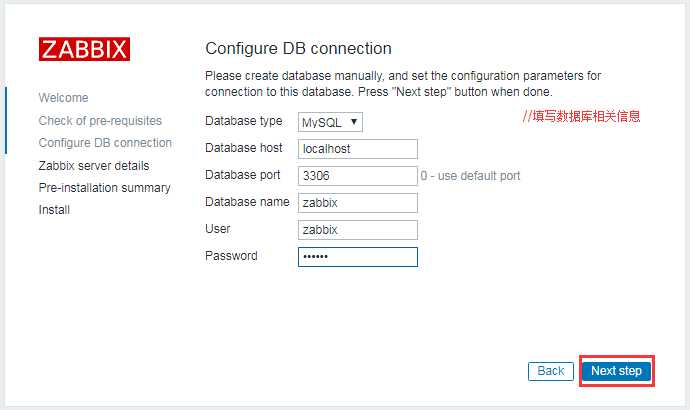Click the Back button
690x410 pixels.
(551, 371)
